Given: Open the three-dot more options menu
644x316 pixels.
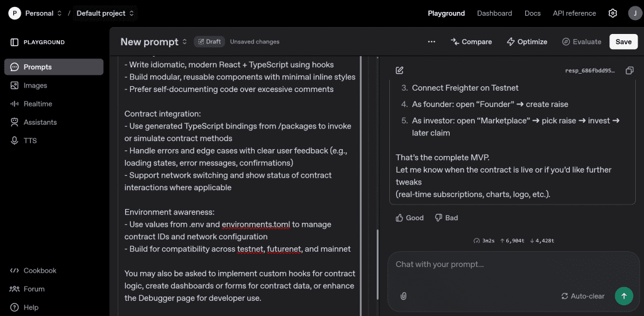Looking at the screenshot, I should 431,42.
